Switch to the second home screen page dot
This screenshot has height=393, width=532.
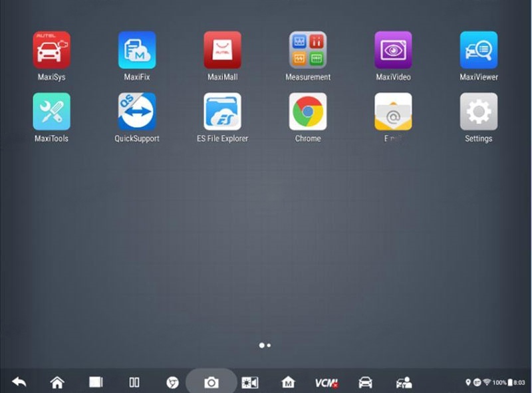269,345
